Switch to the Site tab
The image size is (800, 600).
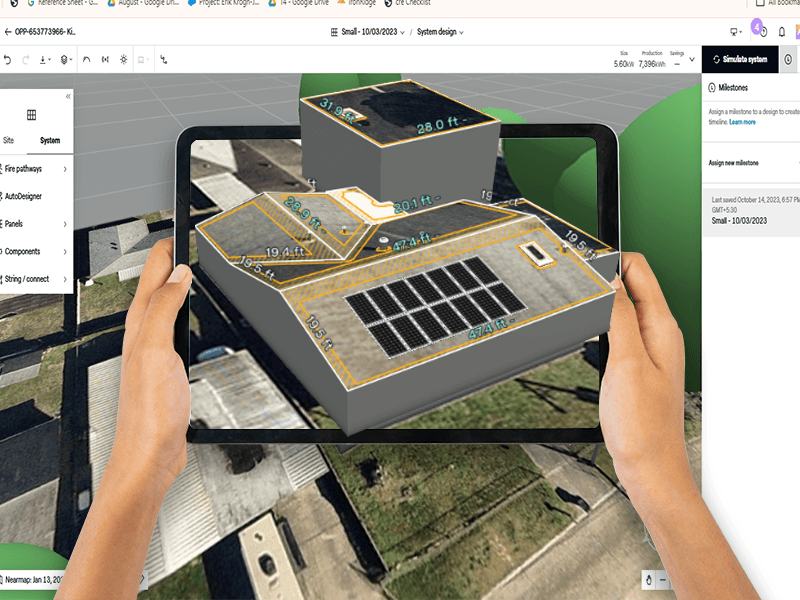click(x=9, y=140)
